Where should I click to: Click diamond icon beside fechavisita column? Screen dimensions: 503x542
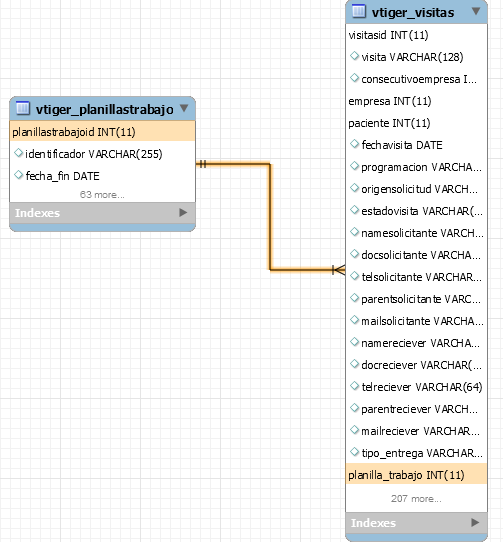tap(354, 144)
